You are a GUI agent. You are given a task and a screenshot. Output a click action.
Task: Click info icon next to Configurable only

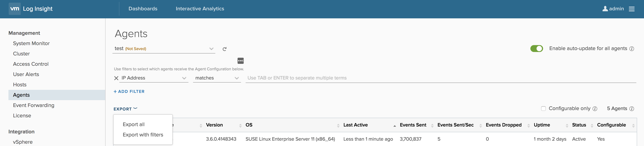tap(595, 109)
